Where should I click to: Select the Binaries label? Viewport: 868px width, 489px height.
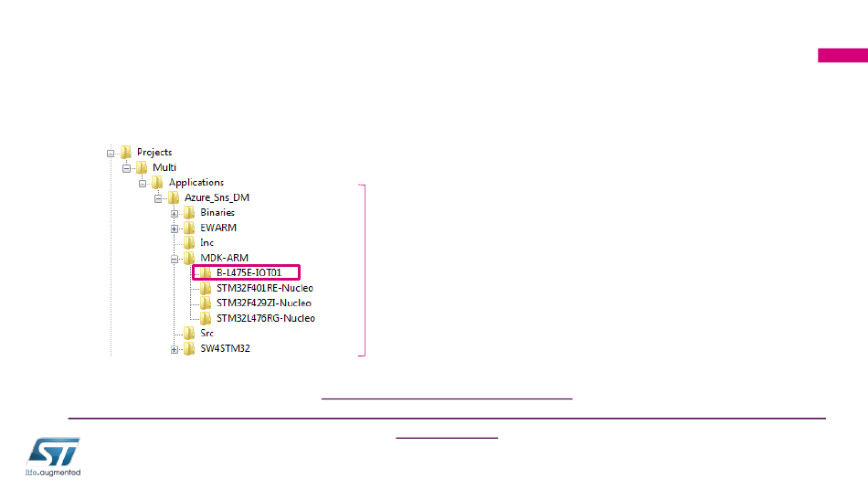(x=217, y=213)
